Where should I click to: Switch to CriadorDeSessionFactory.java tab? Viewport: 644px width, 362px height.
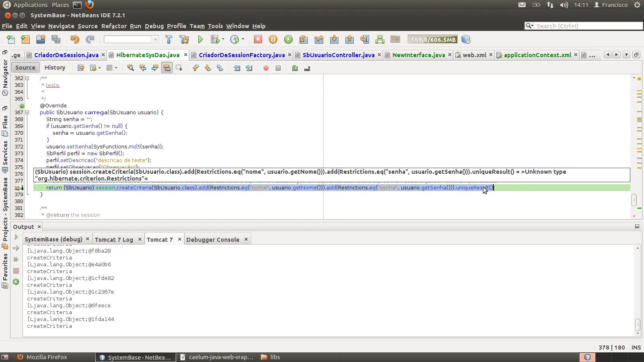(x=242, y=55)
